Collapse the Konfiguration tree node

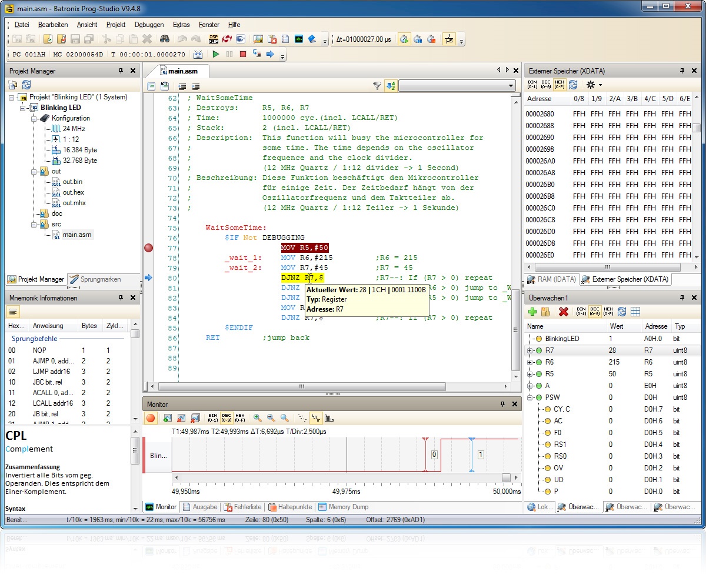pyautogui.click(x=34, y=118)
